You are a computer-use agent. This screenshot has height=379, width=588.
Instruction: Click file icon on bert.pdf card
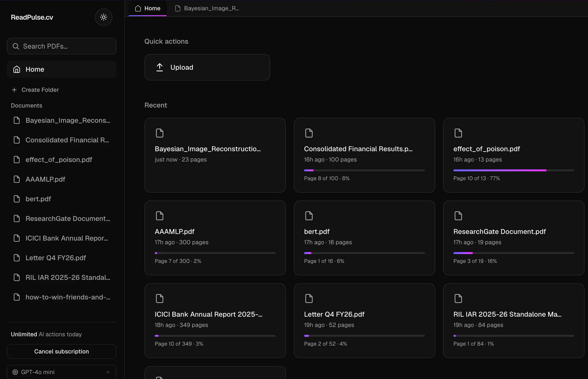(x=309, y=216)
